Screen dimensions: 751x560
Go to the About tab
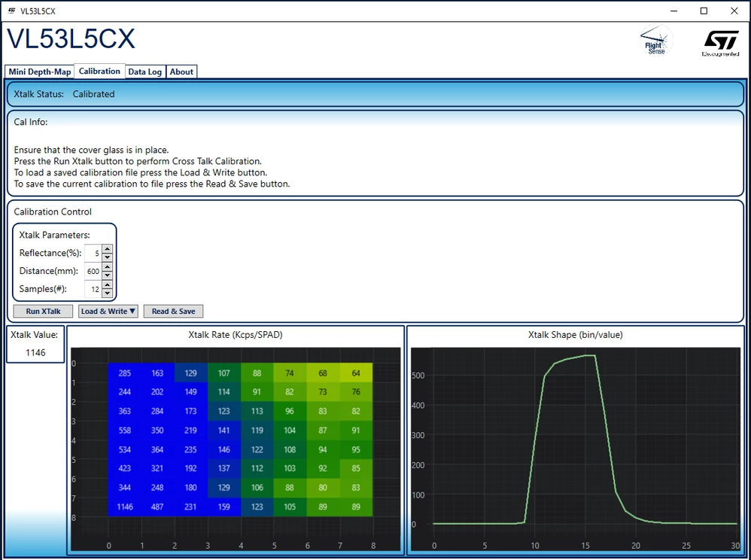tap(181, 72)
